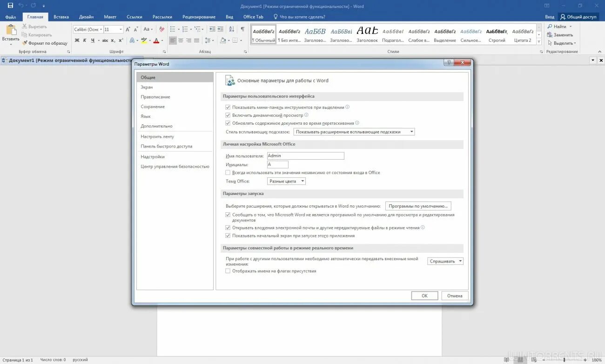Click the info icon next to Включить динамический просмотр

coord(306,115)
